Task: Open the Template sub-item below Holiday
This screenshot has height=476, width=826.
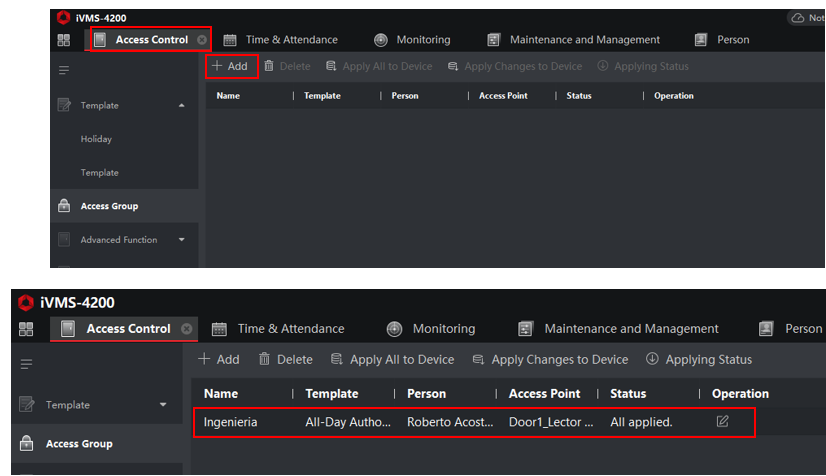Action: [100, 173]
